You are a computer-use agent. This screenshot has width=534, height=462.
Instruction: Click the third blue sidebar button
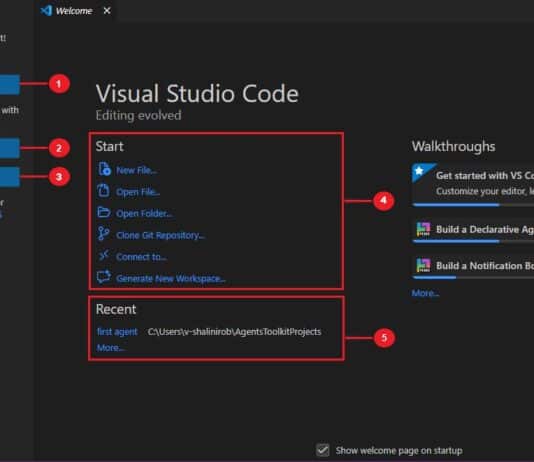[x=10, y=176]
